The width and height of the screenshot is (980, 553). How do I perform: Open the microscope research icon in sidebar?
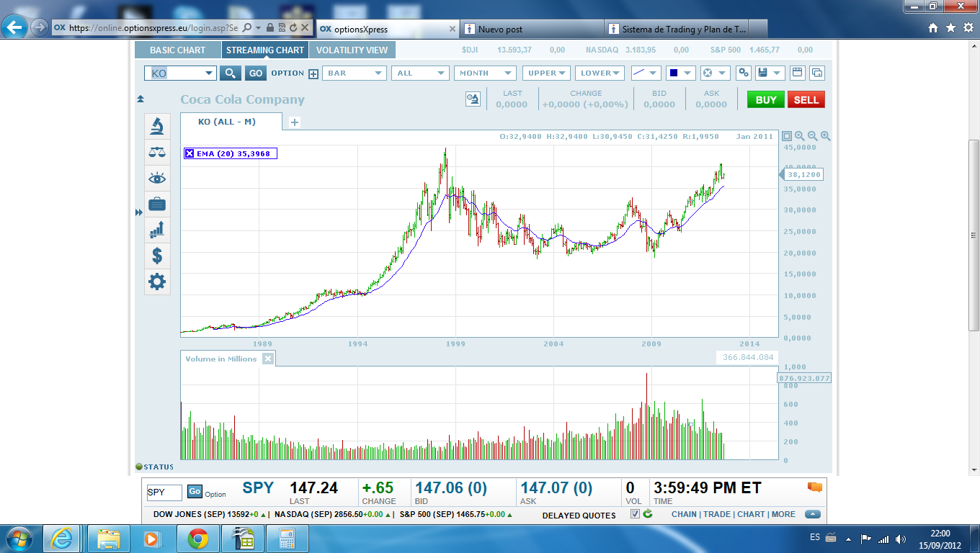pyautogui.click(x=157, y=126)
